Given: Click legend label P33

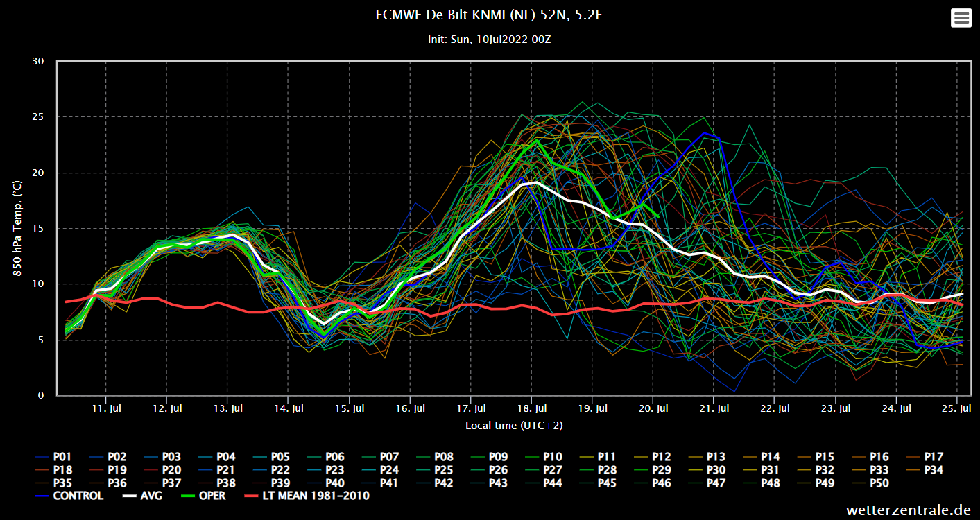Looking at the screenshot, I should tap(870, 470).
